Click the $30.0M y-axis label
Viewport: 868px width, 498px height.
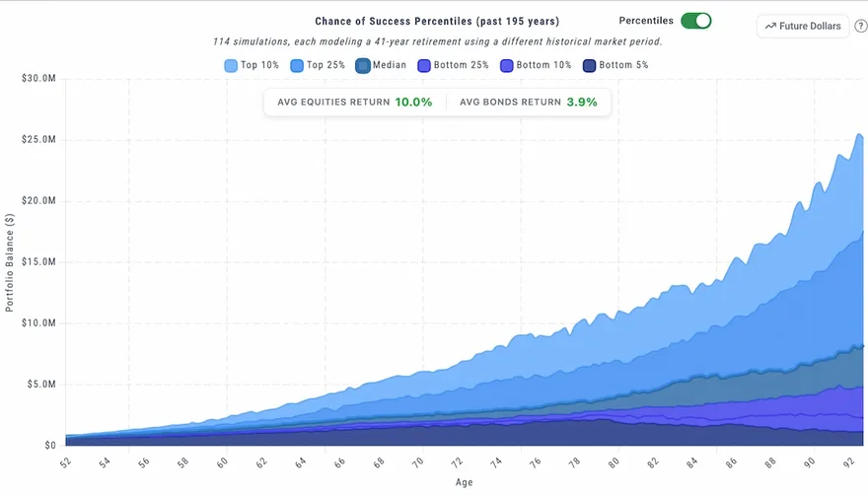(38, 79)
